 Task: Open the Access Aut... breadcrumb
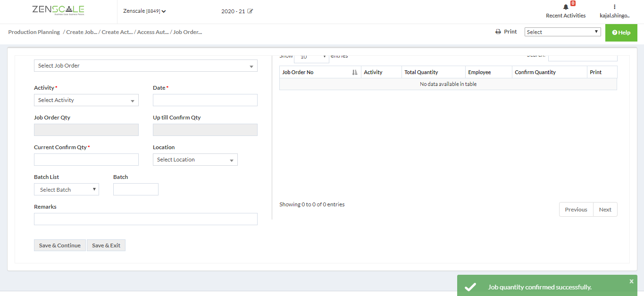pos(153,32)
